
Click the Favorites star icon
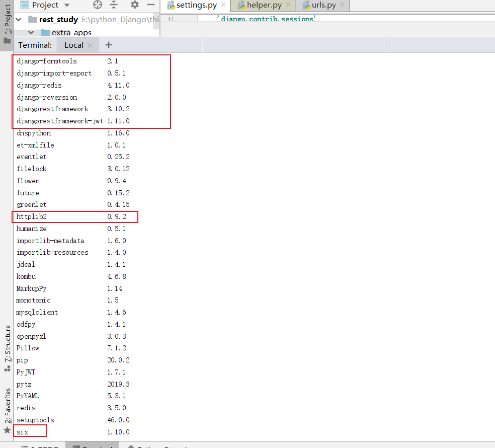click(x=7, y=430)
